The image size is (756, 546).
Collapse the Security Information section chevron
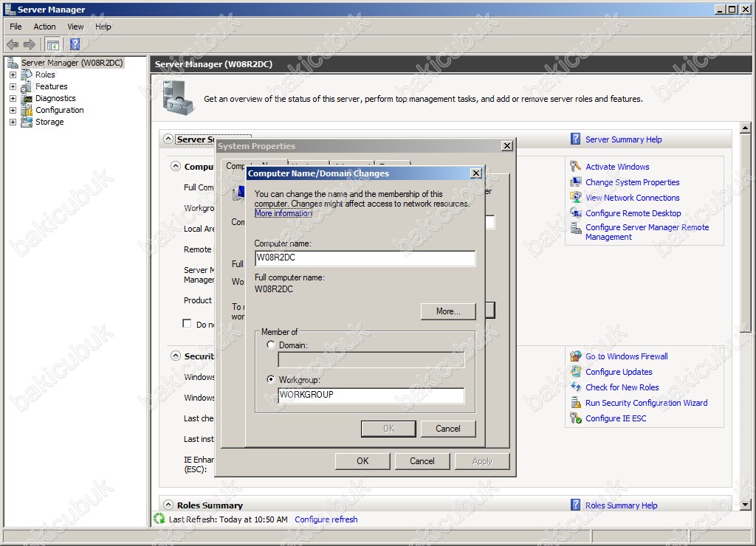point(176,356)
